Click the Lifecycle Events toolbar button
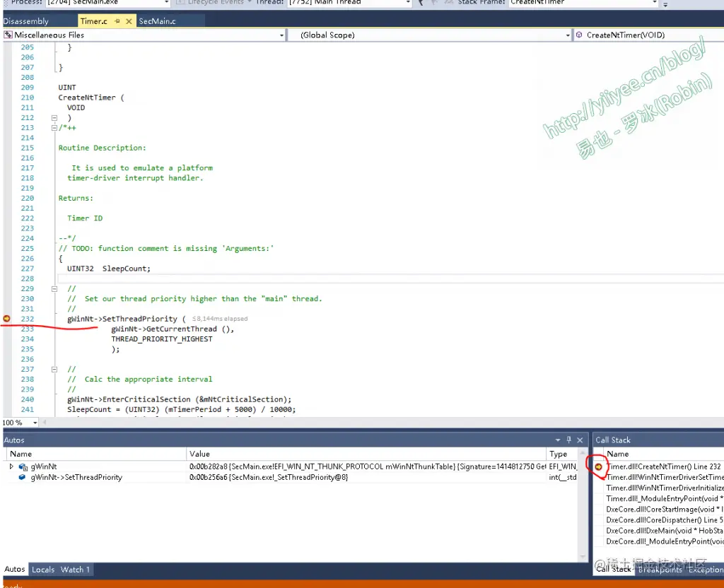This screenshot has width=724, height=588. click(x=214, y=2)
